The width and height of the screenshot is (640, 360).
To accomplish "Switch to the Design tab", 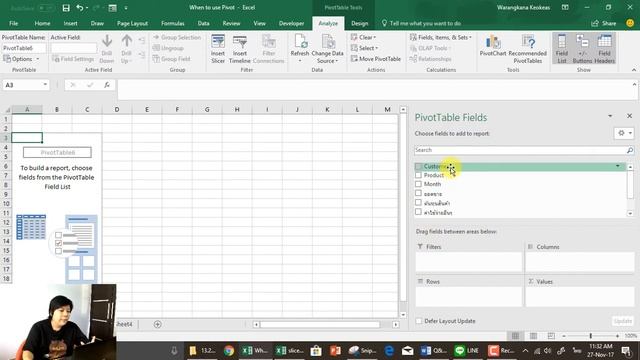I will coord(360,23).
